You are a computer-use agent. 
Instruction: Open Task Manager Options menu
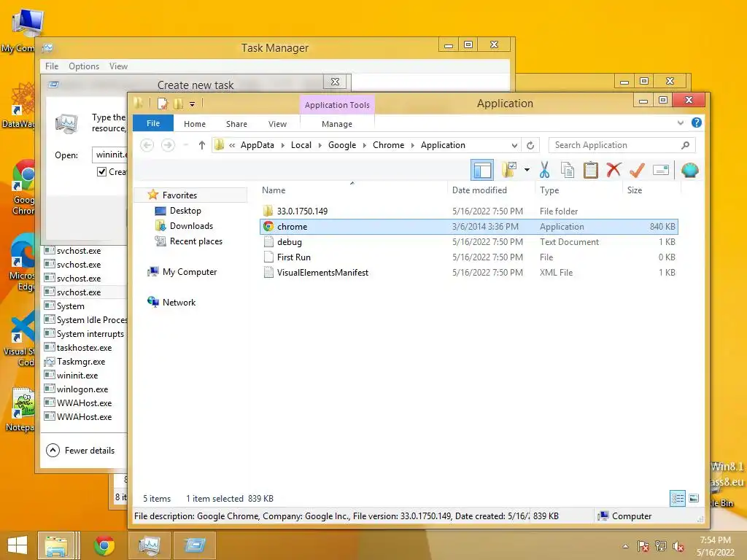84,66
